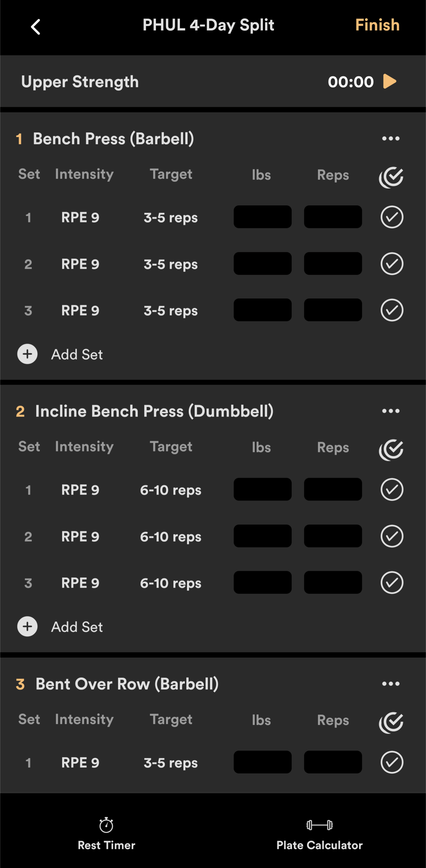The width and height of the screenshot is (426, 868).
Task: Finish the workout
Action: (x=377, y=25)
